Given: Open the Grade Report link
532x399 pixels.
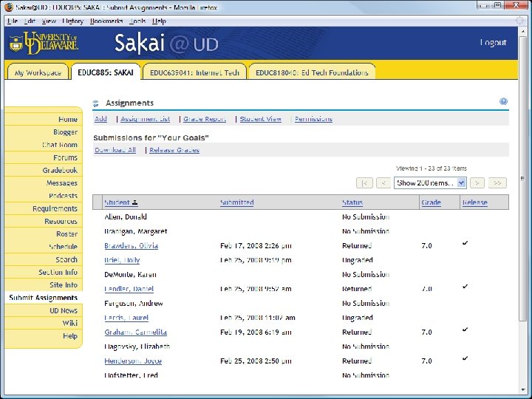Looking at the screenshot, I should coord(205,119).
